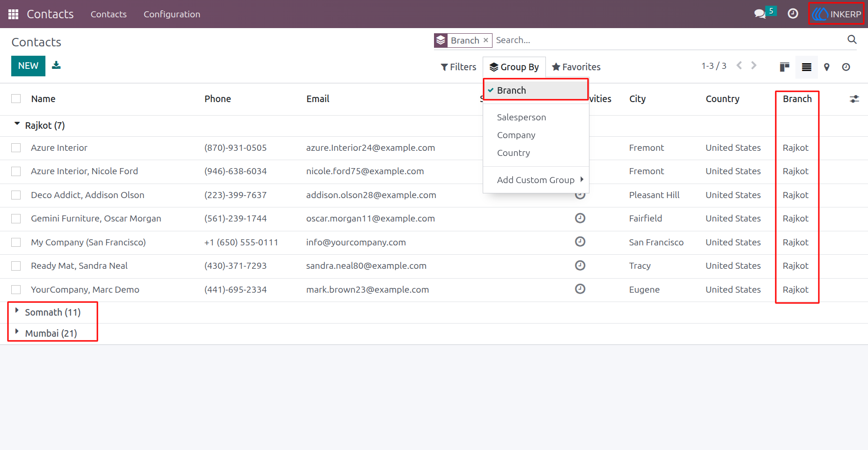This screenshot has height=450, width=868.
Task: Check the Gemini Furniture row checkbox
Action: 16,219
